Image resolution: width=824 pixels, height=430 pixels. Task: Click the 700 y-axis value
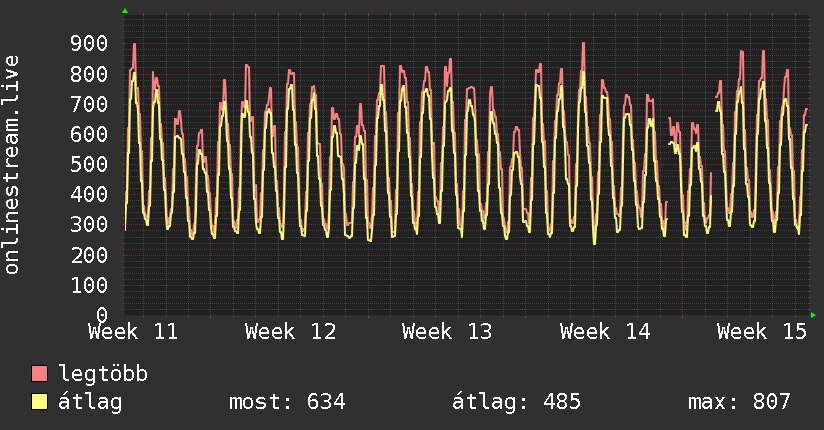point(89,104)
